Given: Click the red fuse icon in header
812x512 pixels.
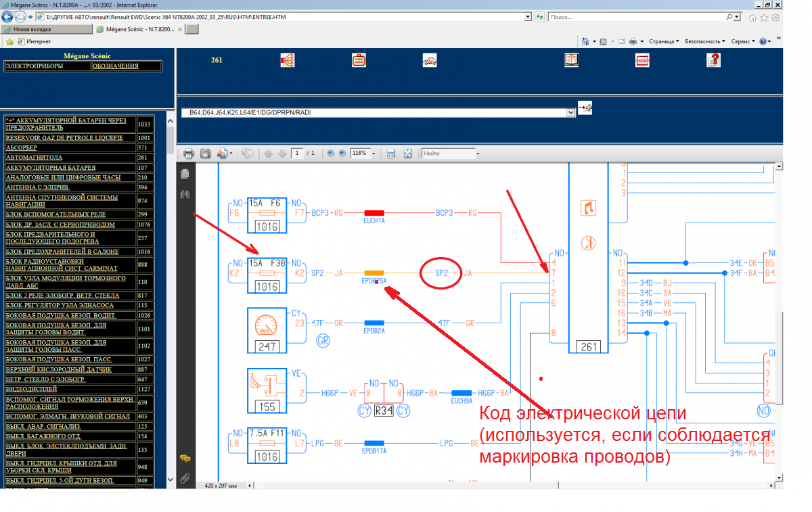Looking at the screenshot, I should (642, 60).
